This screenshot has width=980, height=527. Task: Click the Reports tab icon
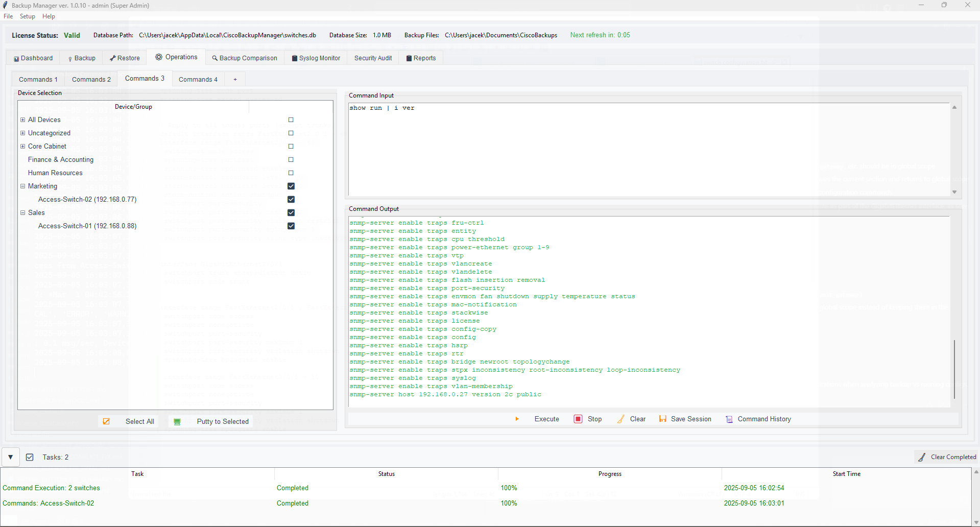tap(409, 58)
